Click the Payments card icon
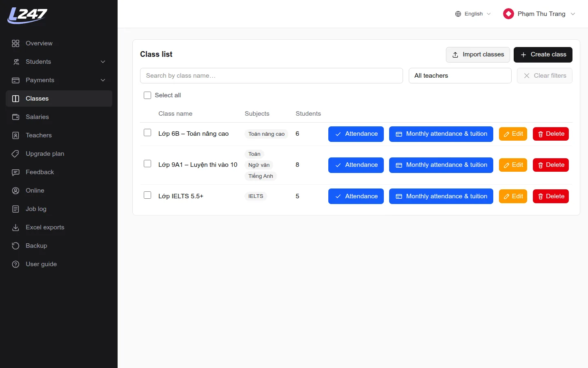 tap(16, 80)
